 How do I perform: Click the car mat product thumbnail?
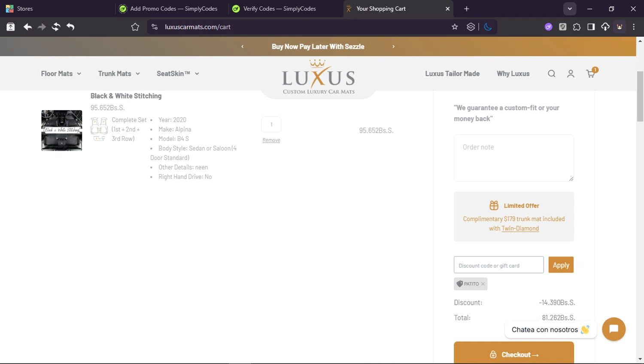point(61,130)
